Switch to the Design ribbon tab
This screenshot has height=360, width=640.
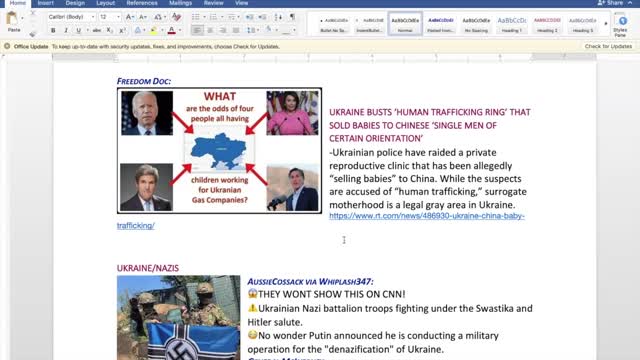[x=75, y=3]
